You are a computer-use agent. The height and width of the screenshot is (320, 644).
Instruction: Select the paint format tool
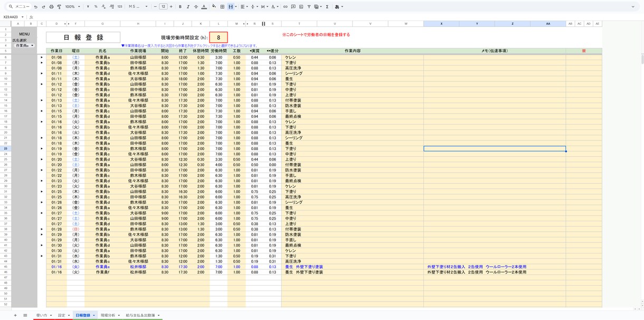(58, 7)
